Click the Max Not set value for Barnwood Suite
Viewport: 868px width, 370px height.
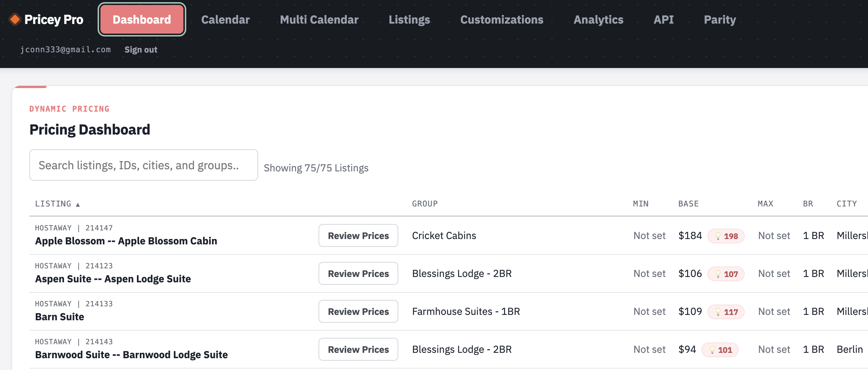774,349
